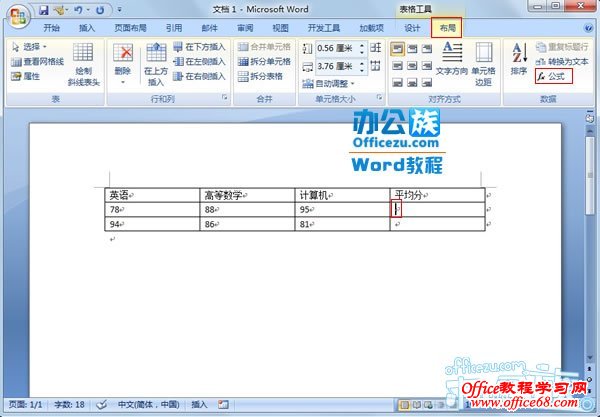The image size is (600, 417).
Task: Switch to print layout view button
Action: pyautogui.click(x=404, y=405)
